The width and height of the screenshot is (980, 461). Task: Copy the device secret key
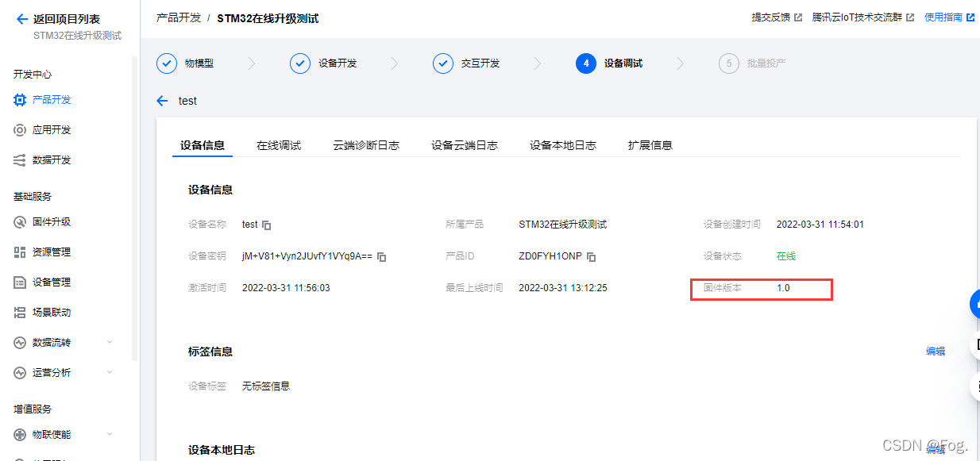[382, 257]
